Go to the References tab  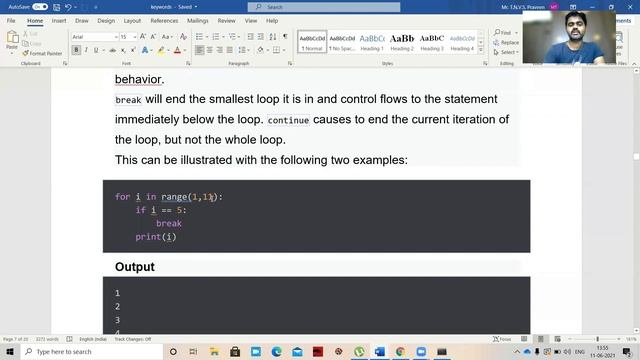(164, 20)
